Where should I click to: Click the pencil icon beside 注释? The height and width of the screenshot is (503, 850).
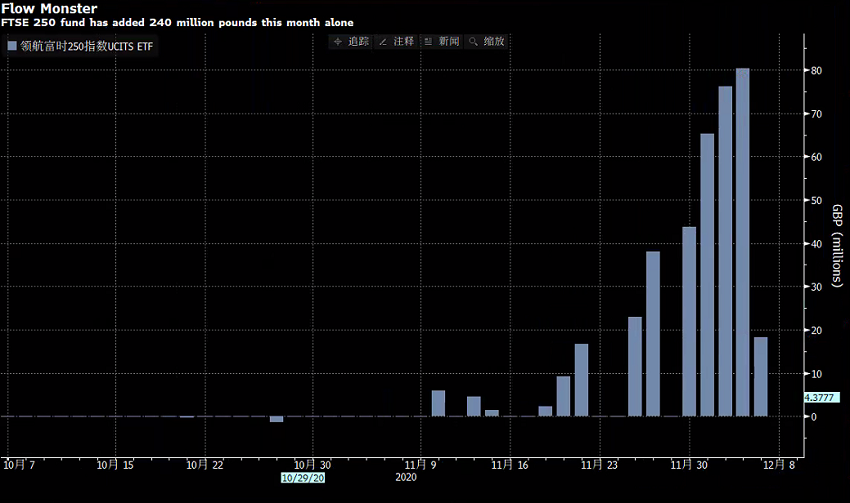[x=383, y=42]
